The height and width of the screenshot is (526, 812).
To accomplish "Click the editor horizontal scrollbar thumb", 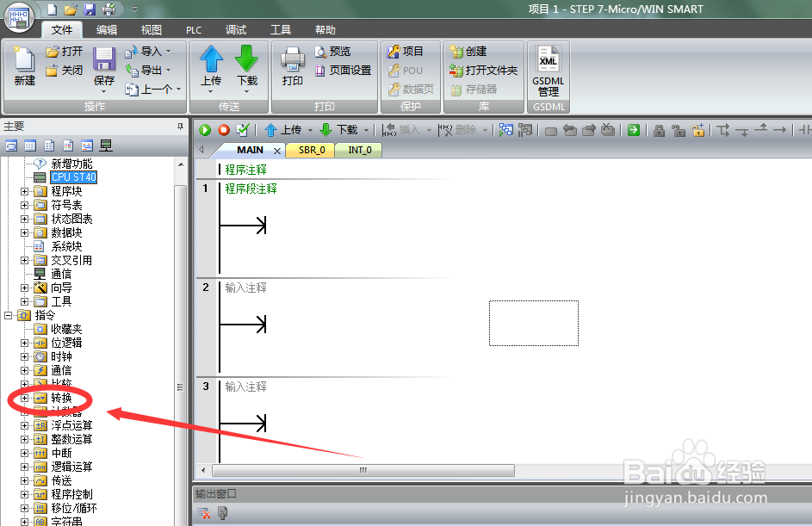I will click(363, 470).
